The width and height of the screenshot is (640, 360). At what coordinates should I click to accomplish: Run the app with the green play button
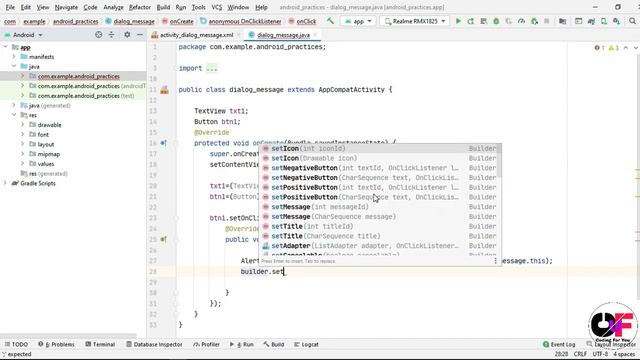[458, 21]
